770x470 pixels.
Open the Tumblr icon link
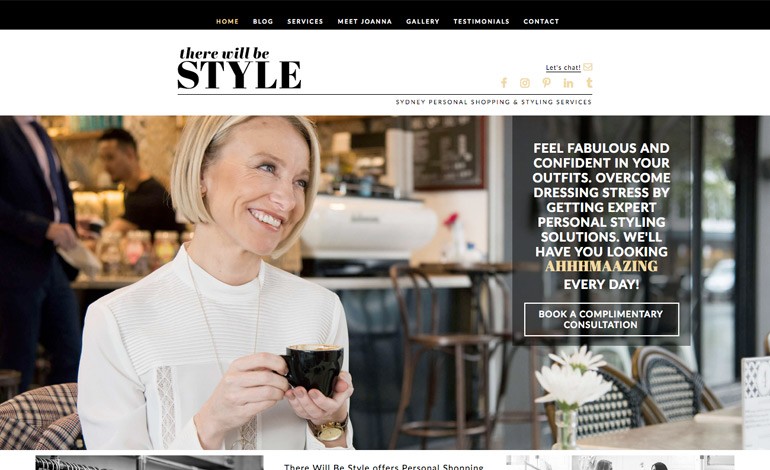(x=589, y=83)
